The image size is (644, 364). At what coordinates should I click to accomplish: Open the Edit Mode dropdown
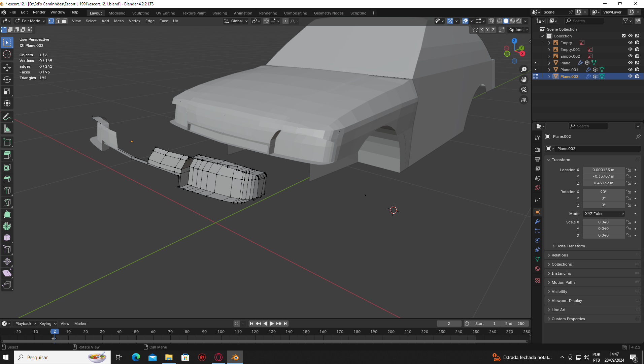(30, 21)
